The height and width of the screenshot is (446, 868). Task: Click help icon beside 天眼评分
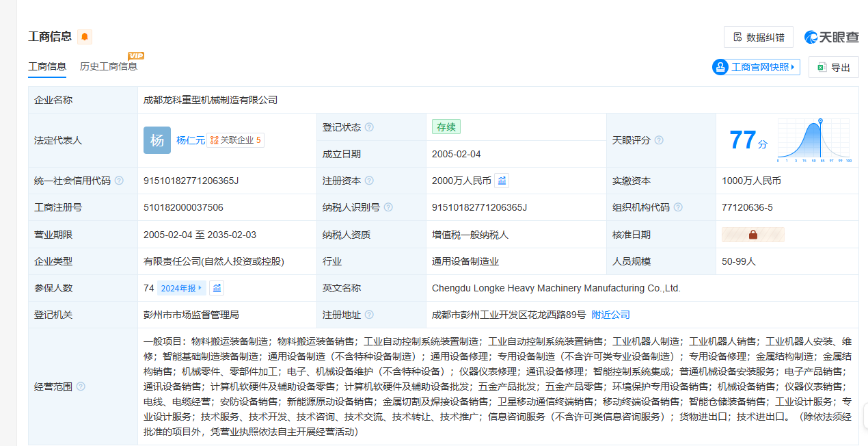(x=659, y=140)
